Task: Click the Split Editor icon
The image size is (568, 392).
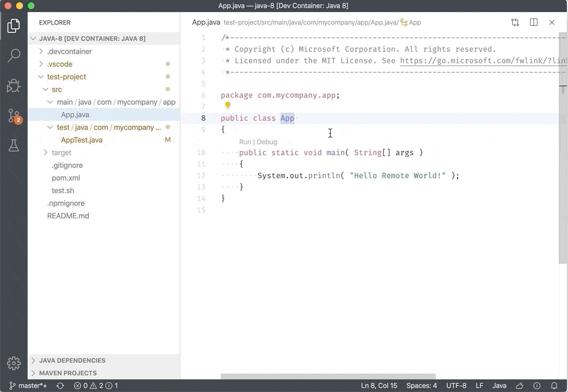Action: pos(534,22)
